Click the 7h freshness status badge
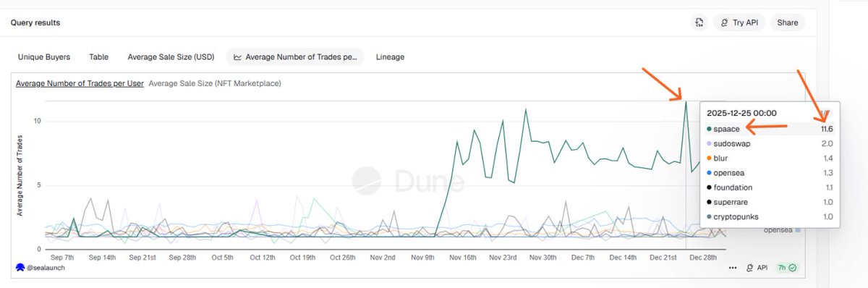The image size is (868, 288). pos(787,267)
